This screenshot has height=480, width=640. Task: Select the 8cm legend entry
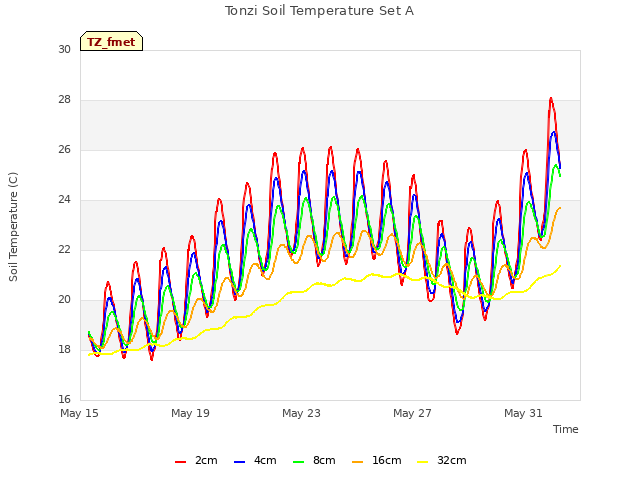click(x=314, y=460)
